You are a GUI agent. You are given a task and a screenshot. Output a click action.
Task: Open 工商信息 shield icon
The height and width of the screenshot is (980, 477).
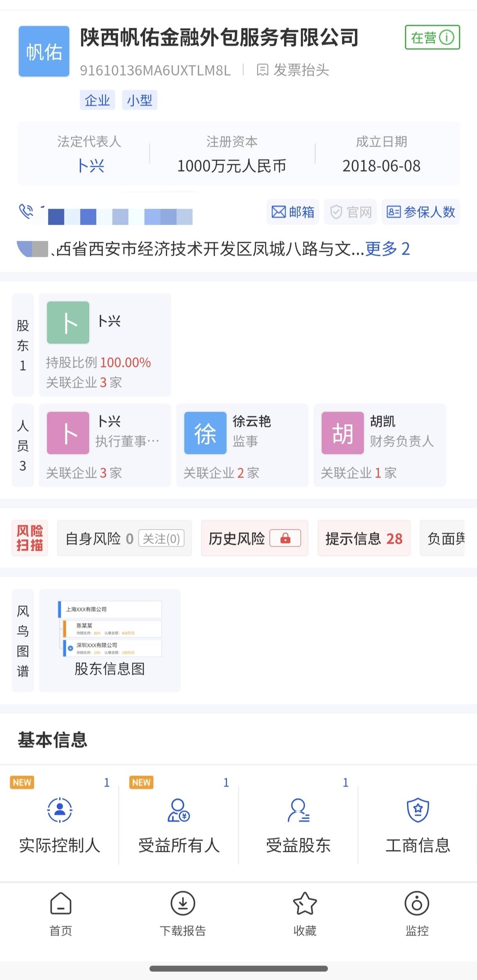[418, 810]
